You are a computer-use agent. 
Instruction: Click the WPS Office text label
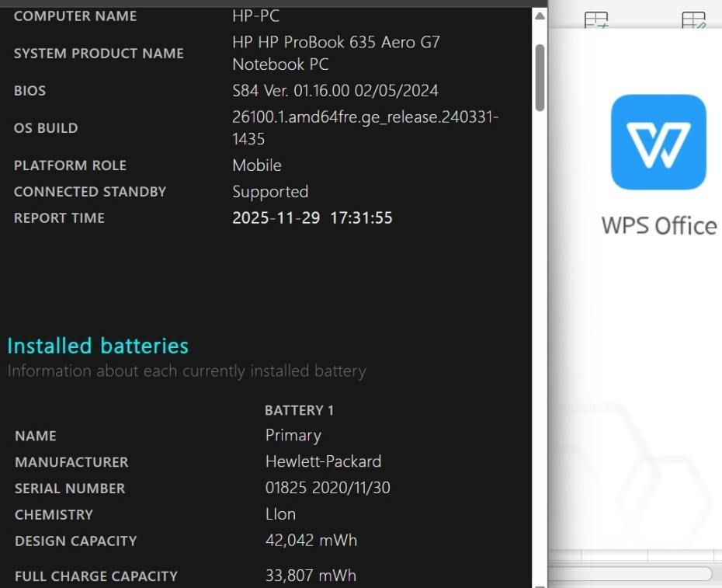(658, 226)
